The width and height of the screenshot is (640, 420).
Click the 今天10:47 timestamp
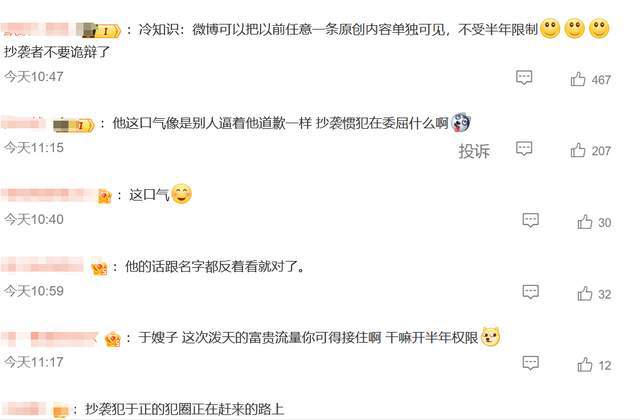pyautogui.click(x=34, y=76)
